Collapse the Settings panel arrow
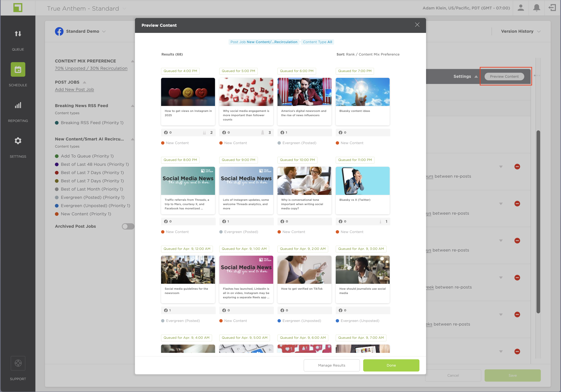This screenshot has height=392, width=561. coord(476,76)
